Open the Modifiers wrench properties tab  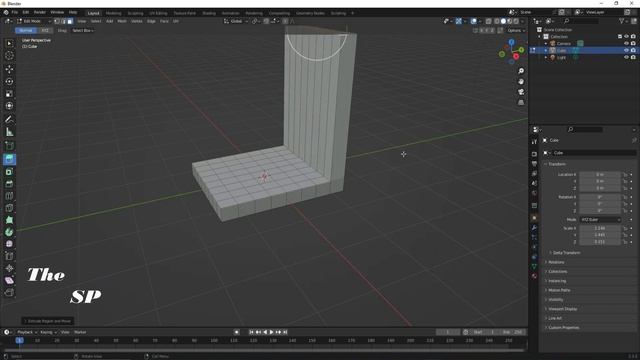click(x=534, y=227)
